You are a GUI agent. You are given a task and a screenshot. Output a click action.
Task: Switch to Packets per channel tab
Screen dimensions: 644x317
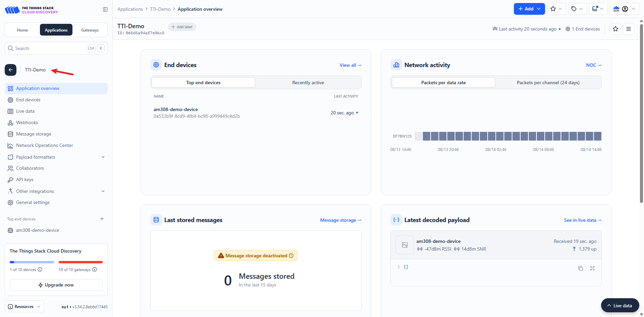pyautogui.click(x=548, y=83)
